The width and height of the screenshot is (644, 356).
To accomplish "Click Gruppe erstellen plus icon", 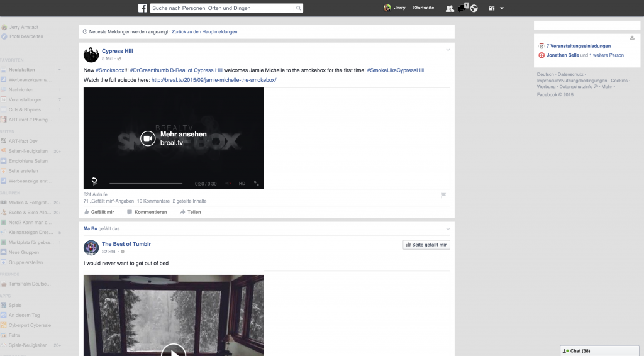I will coord(3,262).
